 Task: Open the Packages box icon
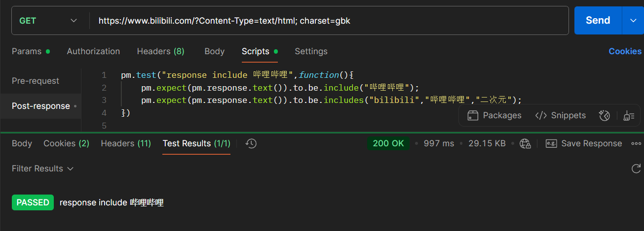pyautogui.click(x=473, y=115)
